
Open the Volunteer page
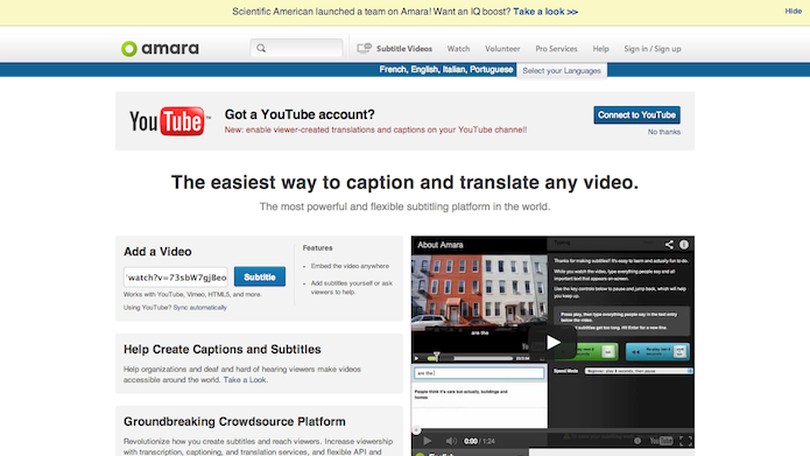click(x=502, y=48)
